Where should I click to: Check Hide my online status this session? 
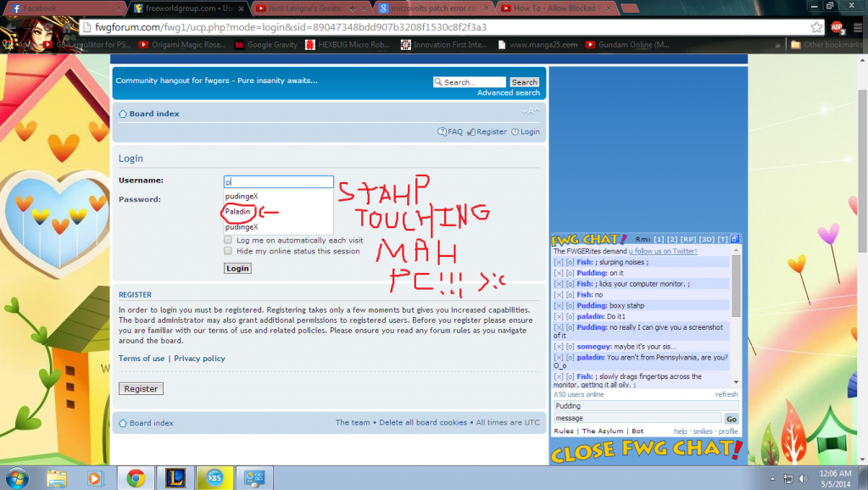[x=228, y=251]
